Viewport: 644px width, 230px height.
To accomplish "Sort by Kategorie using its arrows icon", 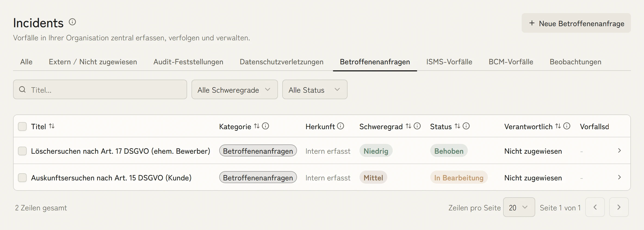I will [257, 126].
